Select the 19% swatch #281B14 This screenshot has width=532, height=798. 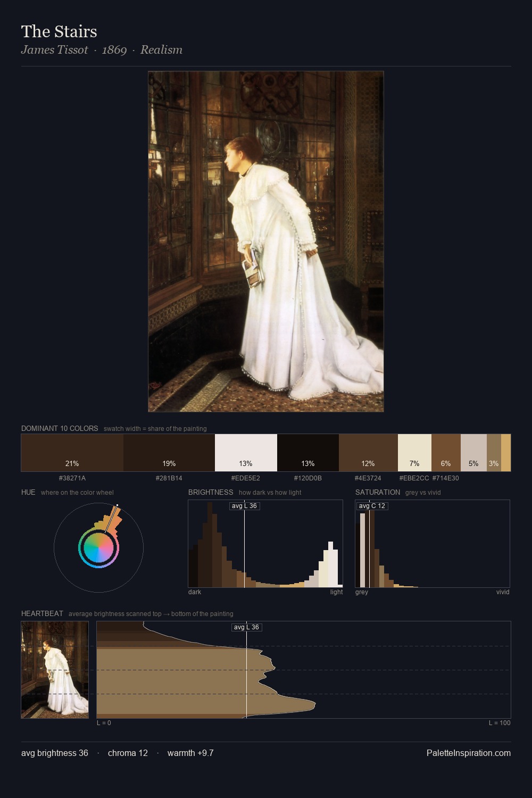point(169,453)
